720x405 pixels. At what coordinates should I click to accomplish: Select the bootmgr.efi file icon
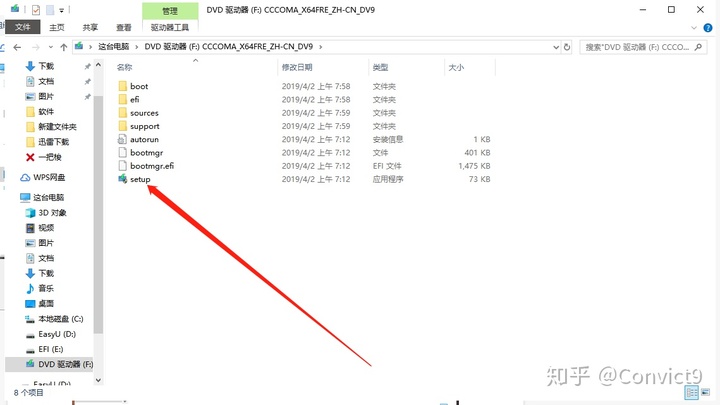(x=122, y=166)
